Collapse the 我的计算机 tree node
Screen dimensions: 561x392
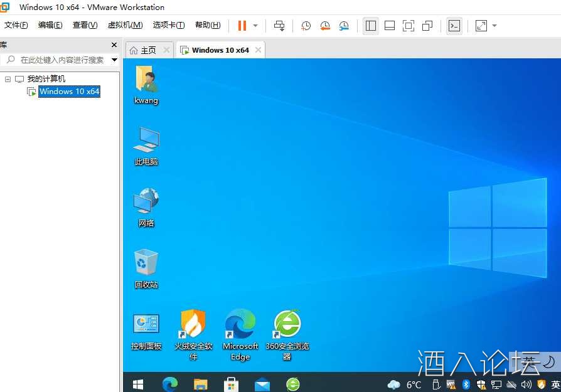[8, 79]
